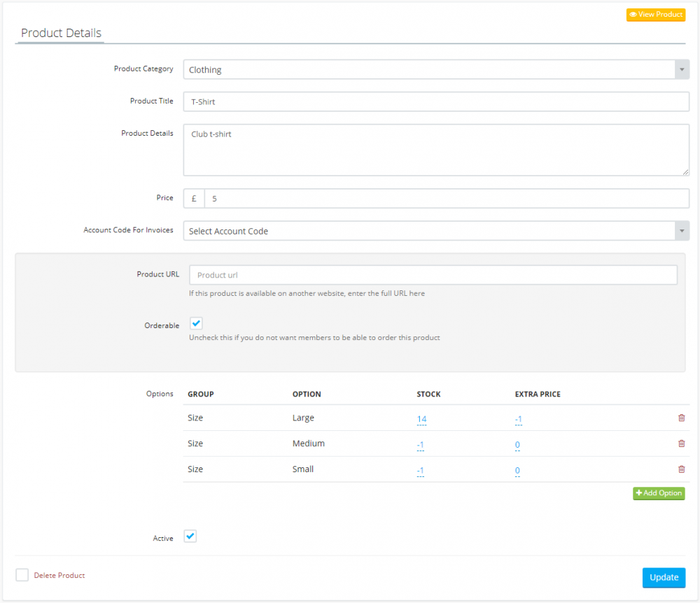Remove the Small size option

click(681, 469)
